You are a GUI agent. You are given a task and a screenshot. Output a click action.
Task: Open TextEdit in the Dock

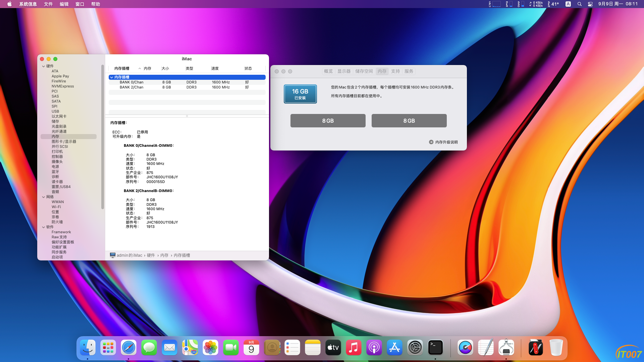tap(486, 348)
